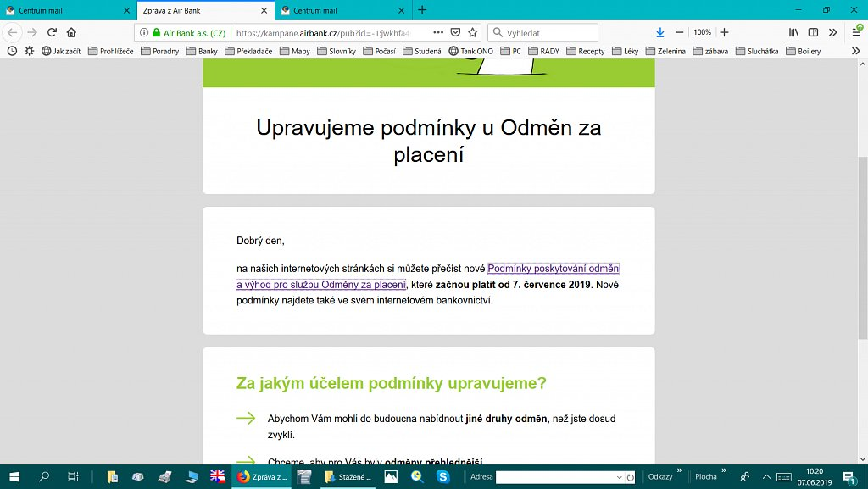
Task: Show more bookmarks via toolbar chevrons
Action: pyautogui.click(x=856, y=51)
